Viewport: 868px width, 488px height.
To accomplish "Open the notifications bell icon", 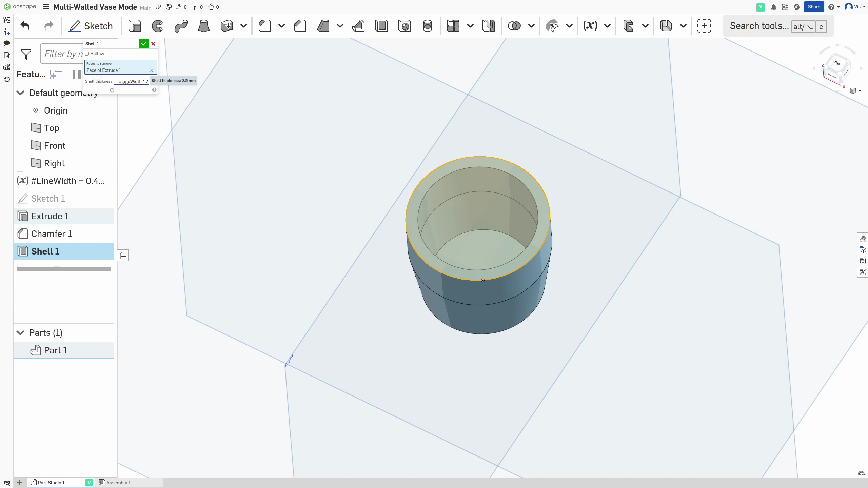I will pos(773,7).
